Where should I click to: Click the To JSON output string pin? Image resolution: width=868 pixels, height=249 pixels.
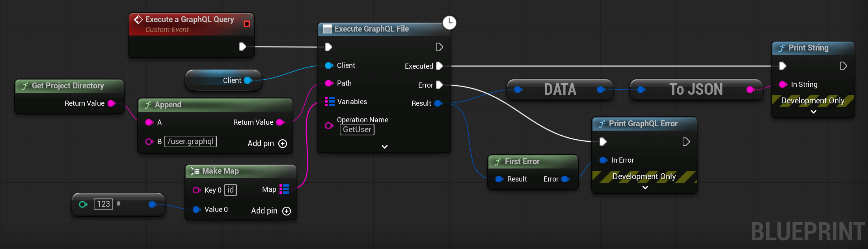[x=751, y=90]
